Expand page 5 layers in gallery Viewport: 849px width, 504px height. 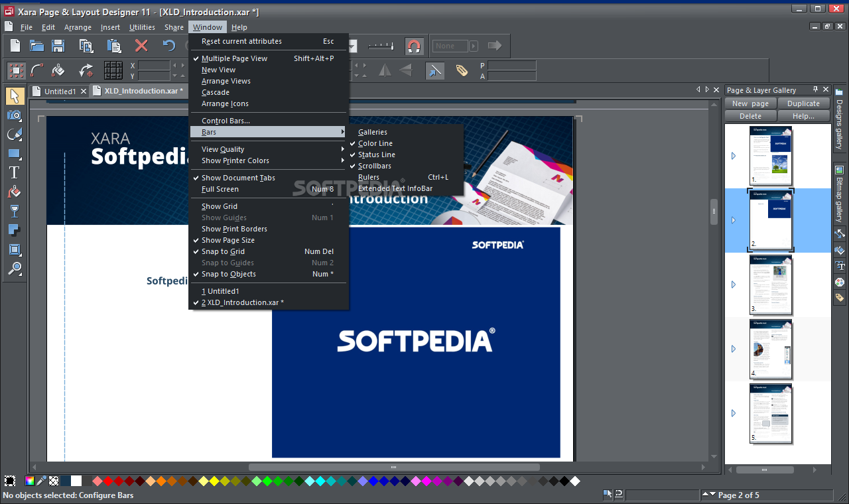coord(734,413)
